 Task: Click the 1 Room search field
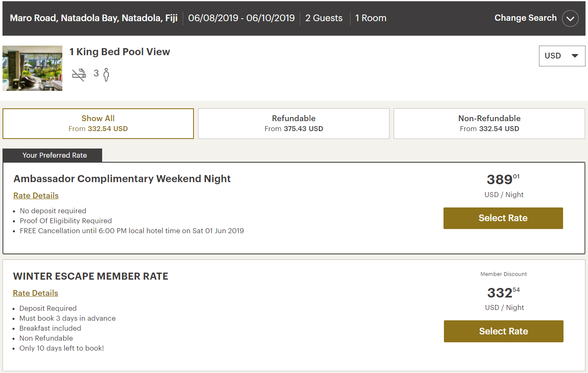tap(370, 18)
